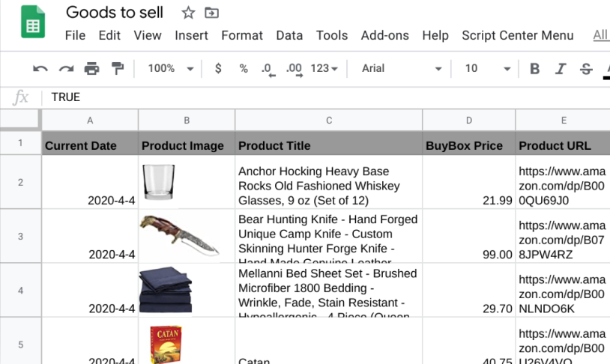
Task: Format selection as currency
Action: click(218, 69)
